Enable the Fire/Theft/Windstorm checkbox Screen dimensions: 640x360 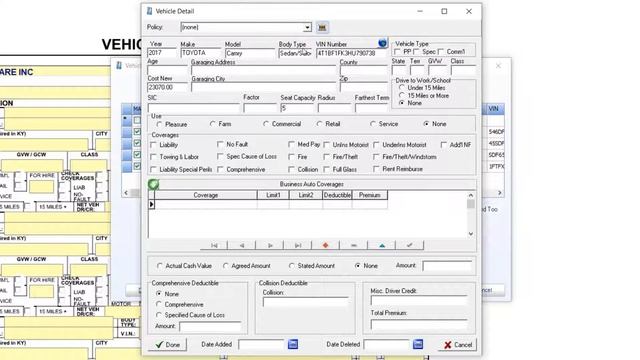pos(376,157)
